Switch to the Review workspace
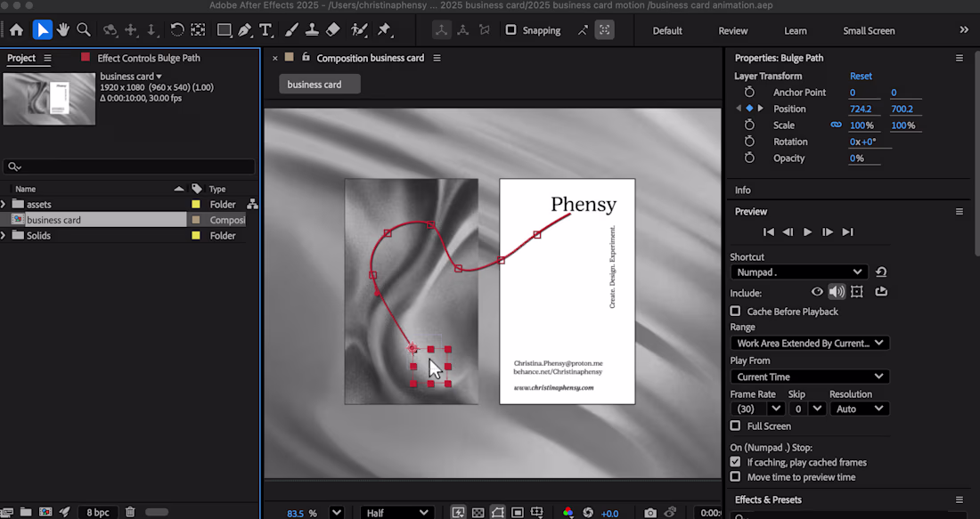This screenshot has height=519, width=980. 733,30
